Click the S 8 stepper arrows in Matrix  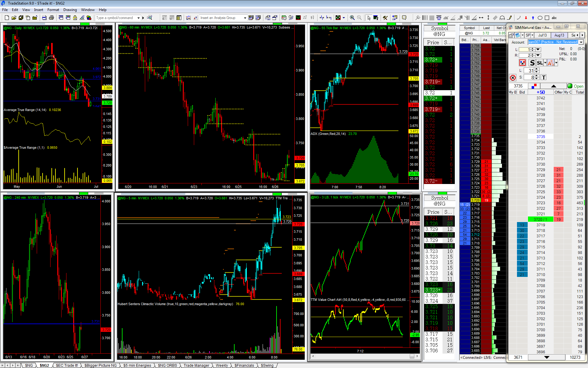pos(537,78)
